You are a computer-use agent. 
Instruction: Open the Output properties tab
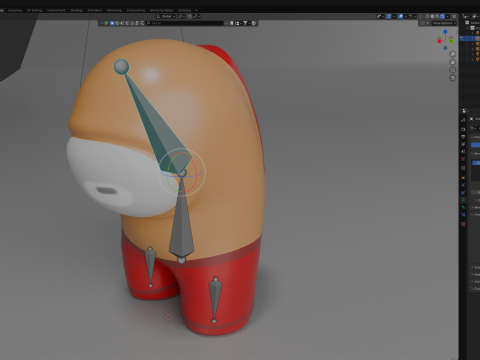click(x=463, y=137)
